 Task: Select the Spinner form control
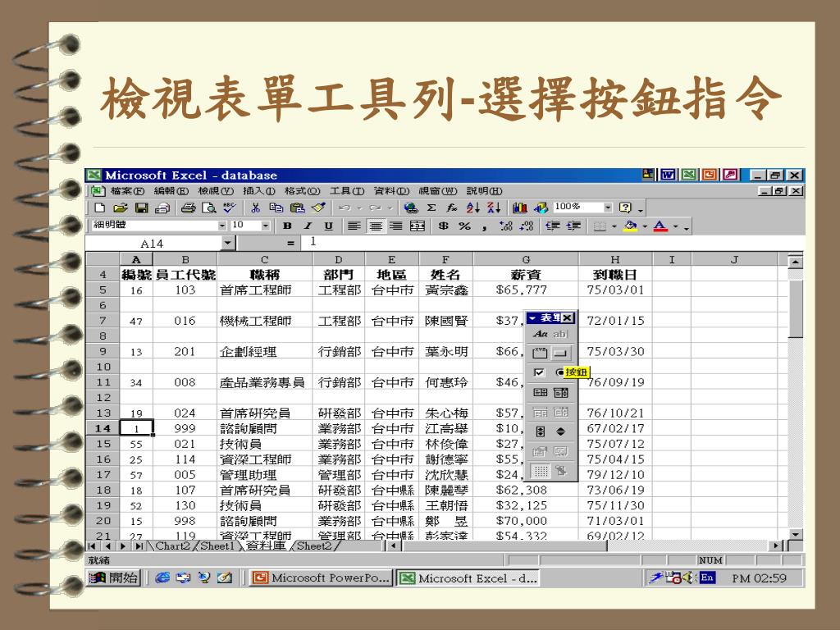(x=561, y=431)
